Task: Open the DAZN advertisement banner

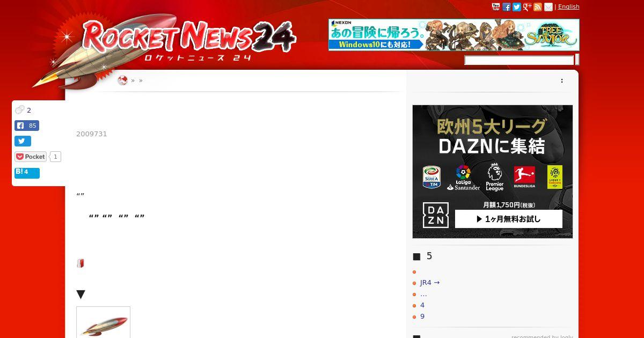Action: click(493, 172)
